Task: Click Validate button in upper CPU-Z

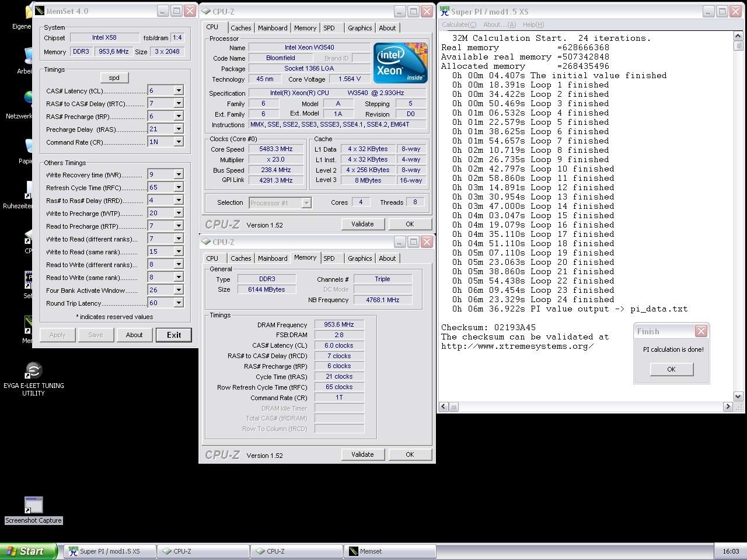Action: point(362,224)
